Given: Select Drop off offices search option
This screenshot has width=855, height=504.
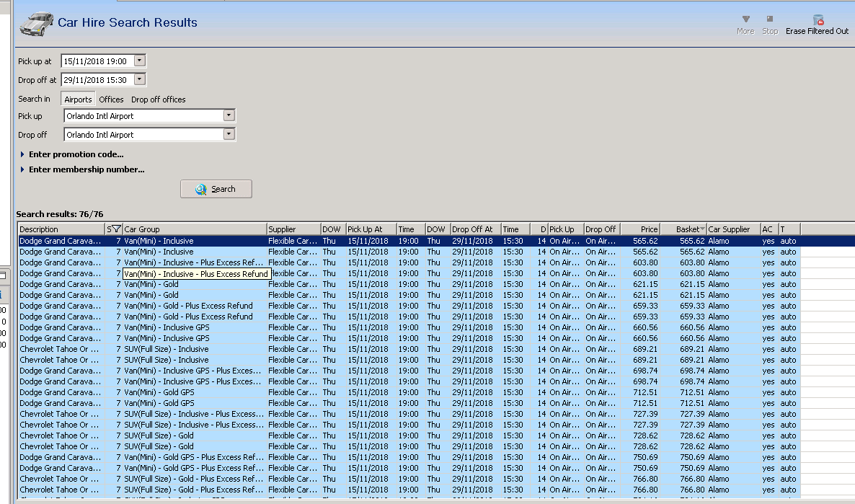Looking at the screenshot, I should 158,100.
